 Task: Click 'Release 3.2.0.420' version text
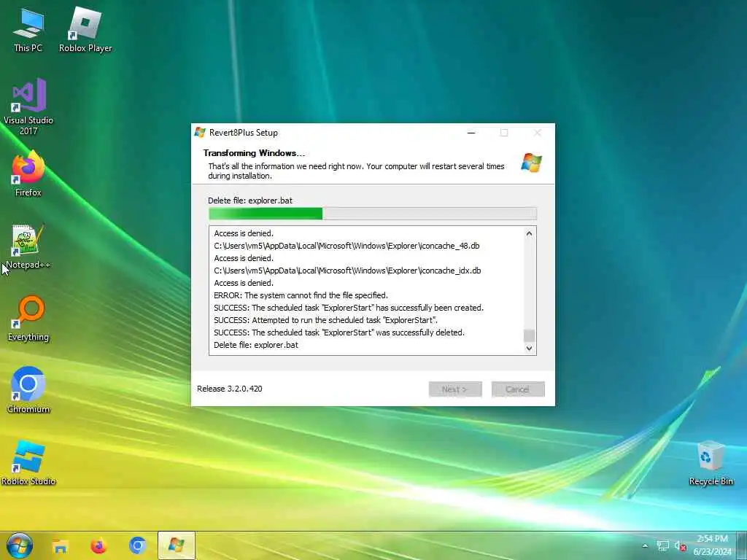230,389
